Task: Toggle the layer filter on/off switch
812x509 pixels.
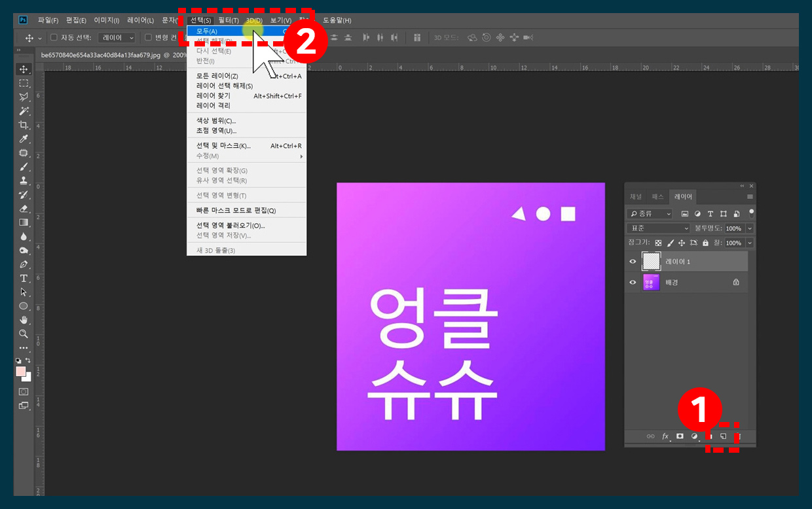Action: [x=751, y=213]
